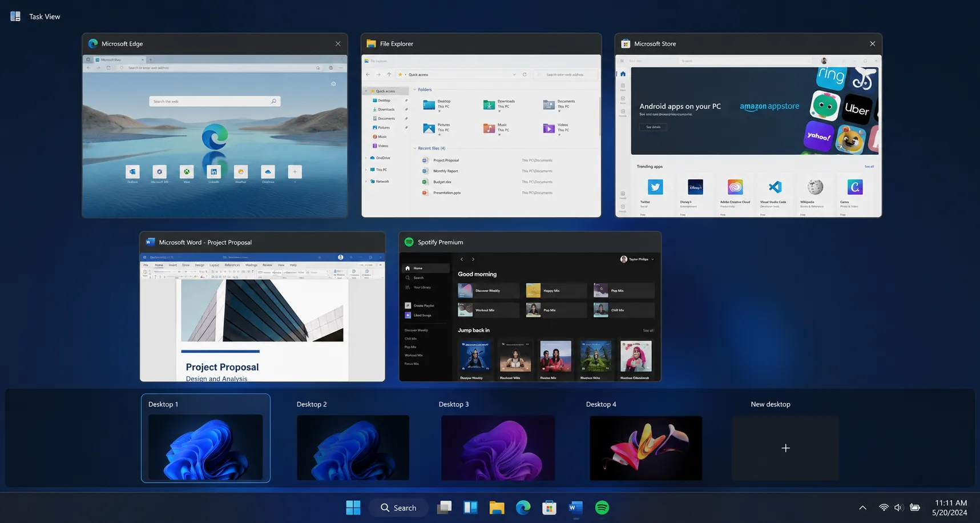This screenshot has height=523, width=980.
Task: Open the OneDrive quick link tile in Edge
Action: [268, 172]
